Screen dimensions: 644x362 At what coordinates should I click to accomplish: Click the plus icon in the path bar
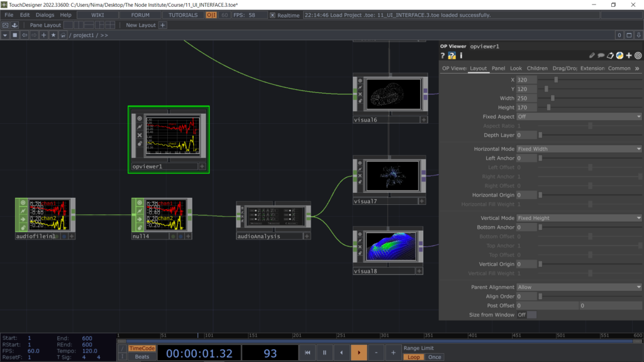tap(43, 35)
